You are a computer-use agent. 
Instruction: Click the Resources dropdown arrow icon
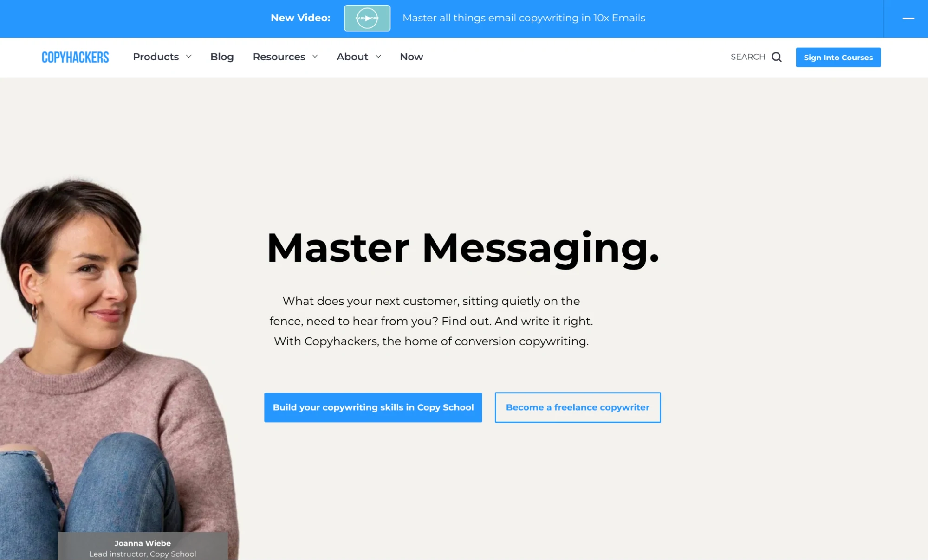point(315,56)
